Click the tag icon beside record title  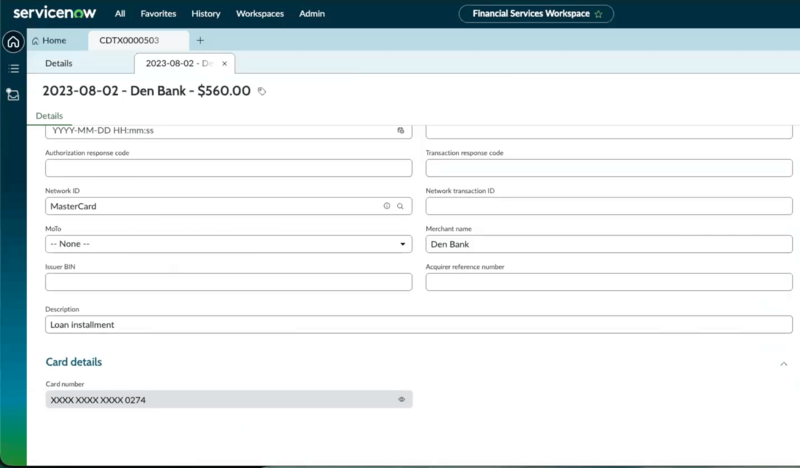(262, 91)
